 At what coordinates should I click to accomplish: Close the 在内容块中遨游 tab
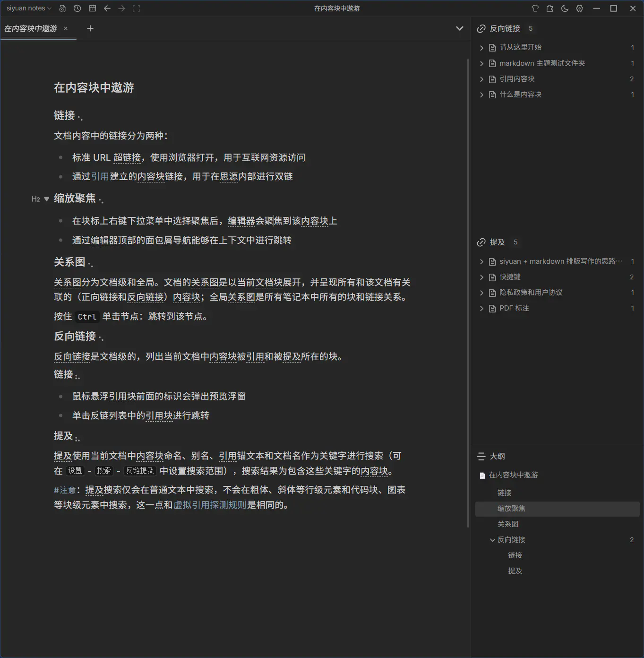66,28
